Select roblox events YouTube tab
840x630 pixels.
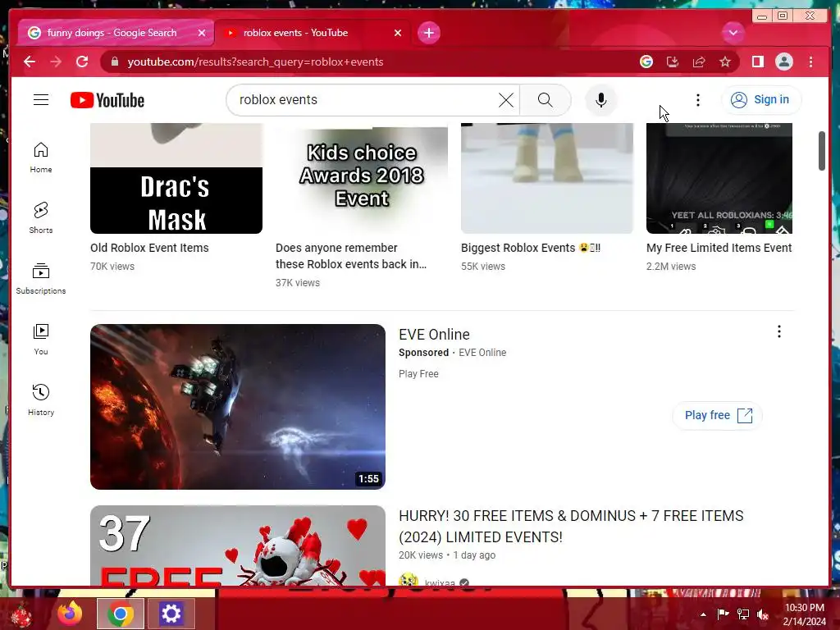click(x=295, y=33)
